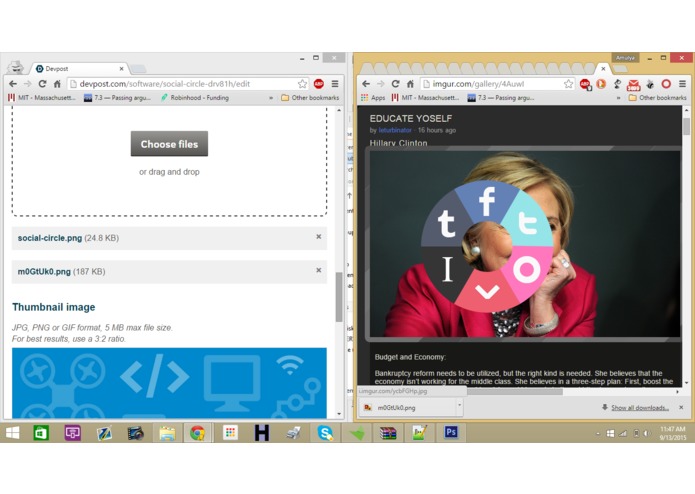Viewport: 695px width, 494px height.
Task: Click the Devpost page vertical scrollbar thumb
Action: tap(339, 297)
